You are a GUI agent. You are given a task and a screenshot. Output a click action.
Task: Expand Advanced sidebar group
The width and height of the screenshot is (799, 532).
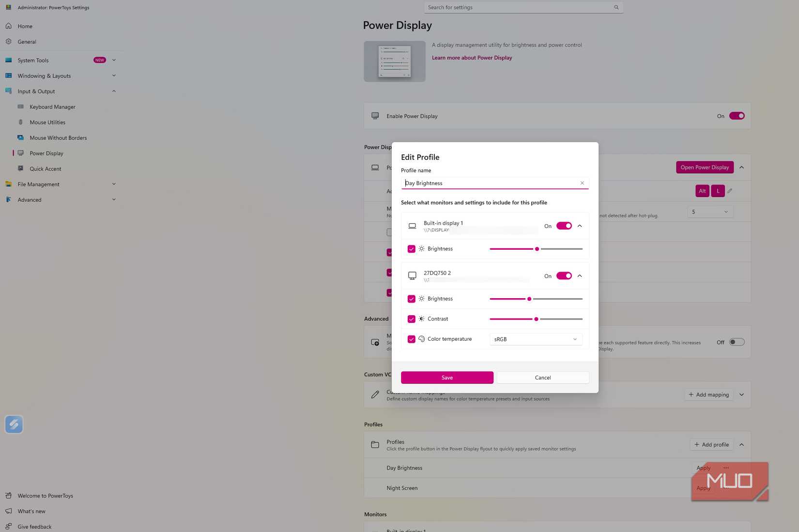[x=114, y=199]
